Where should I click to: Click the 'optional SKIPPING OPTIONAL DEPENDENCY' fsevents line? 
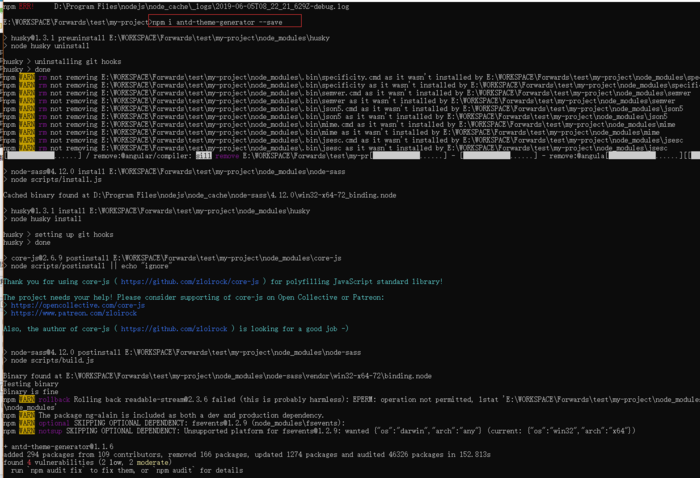coord(172,423)
